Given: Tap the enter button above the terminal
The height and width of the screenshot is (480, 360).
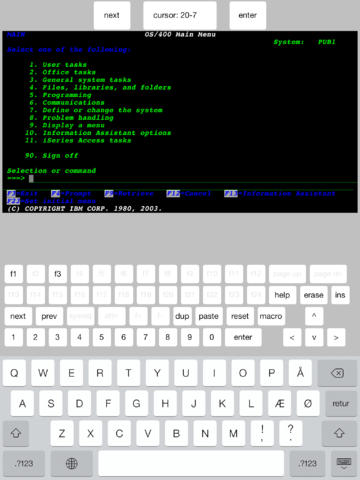Looking at the screenshot, I should [248, 15].
